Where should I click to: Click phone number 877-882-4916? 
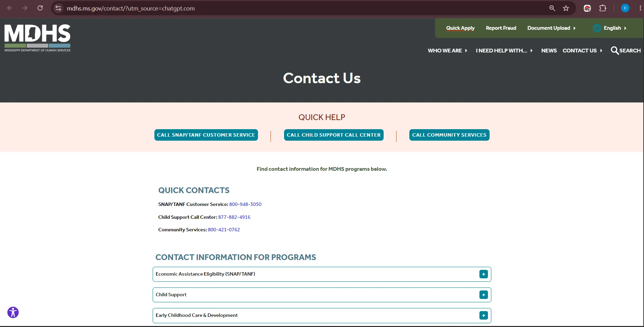[234, 217]
